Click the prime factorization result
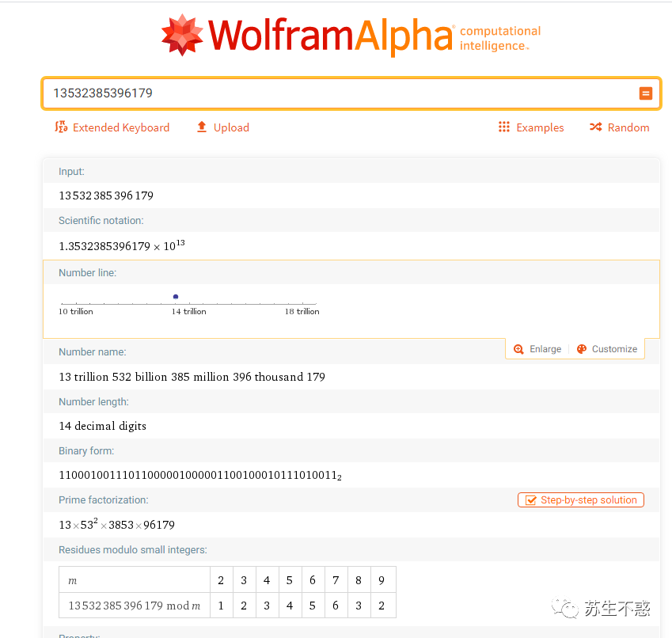Image resolution: width=672 pixels, height=638 pixels. click(116, 525)
